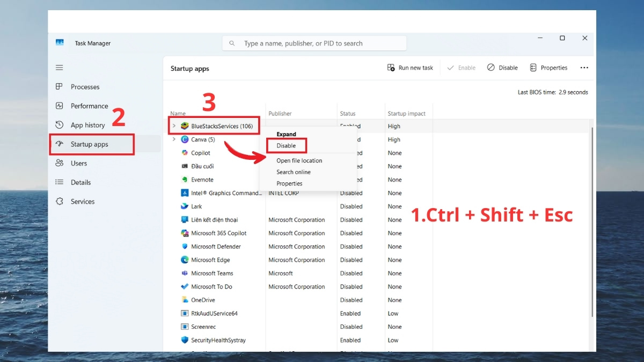
Task: Click the Properties toolbar button
Action: click(548, 68)
